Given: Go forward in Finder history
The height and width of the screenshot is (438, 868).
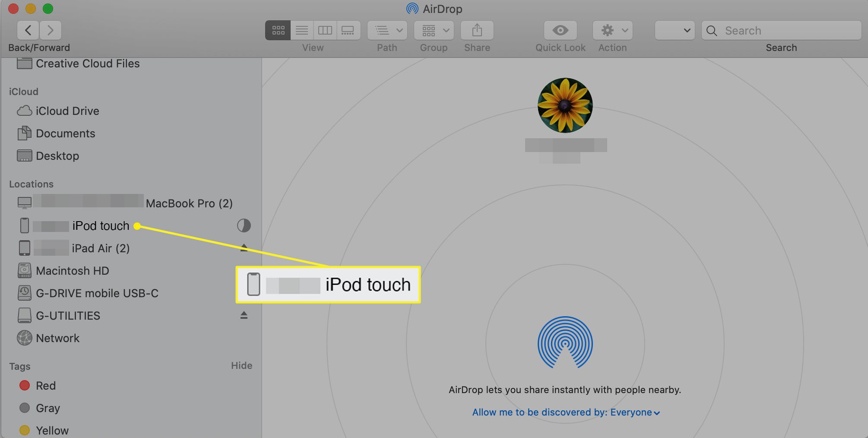Looking at the screenshot, I should pyautogui.click(x=51, y=30).
